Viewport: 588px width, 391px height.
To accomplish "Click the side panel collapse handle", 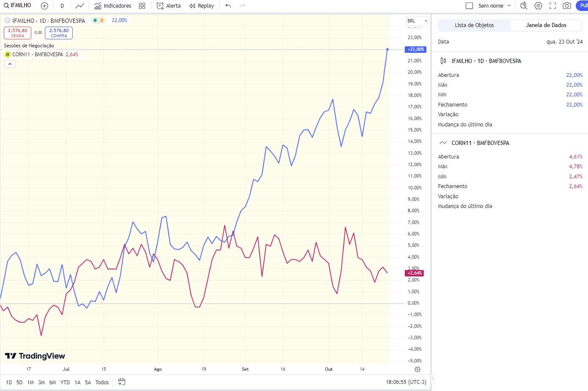I will tap(432, 378).
